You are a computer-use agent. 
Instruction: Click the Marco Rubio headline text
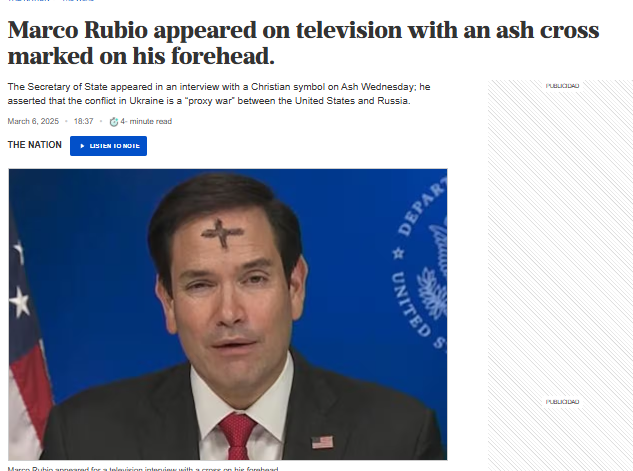coord(303,43)
